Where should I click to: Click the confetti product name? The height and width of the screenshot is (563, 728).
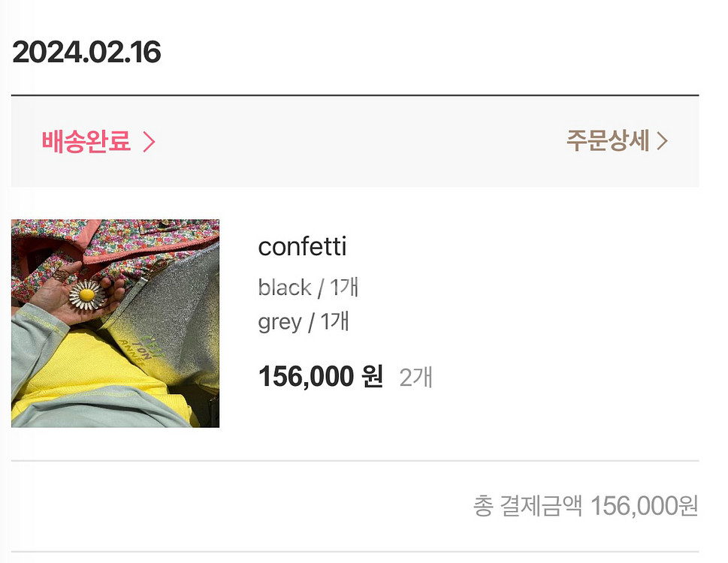coord(302,247)
